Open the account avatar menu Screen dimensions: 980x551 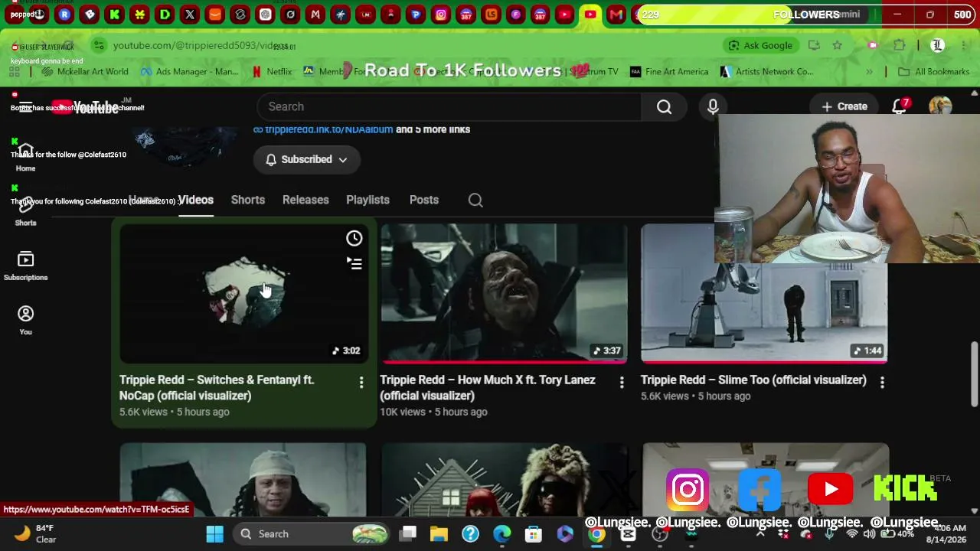coord(940,106)
